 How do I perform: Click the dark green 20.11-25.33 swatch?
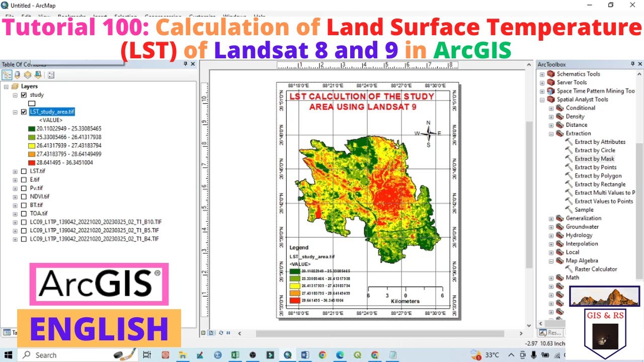coord(31,129)
